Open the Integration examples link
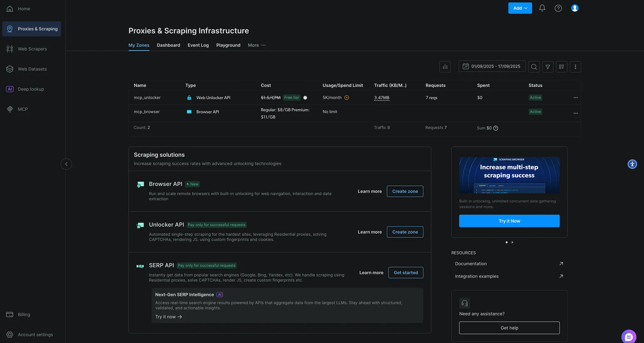This screenshot has height=343, width=644. [x=477, y=276]
